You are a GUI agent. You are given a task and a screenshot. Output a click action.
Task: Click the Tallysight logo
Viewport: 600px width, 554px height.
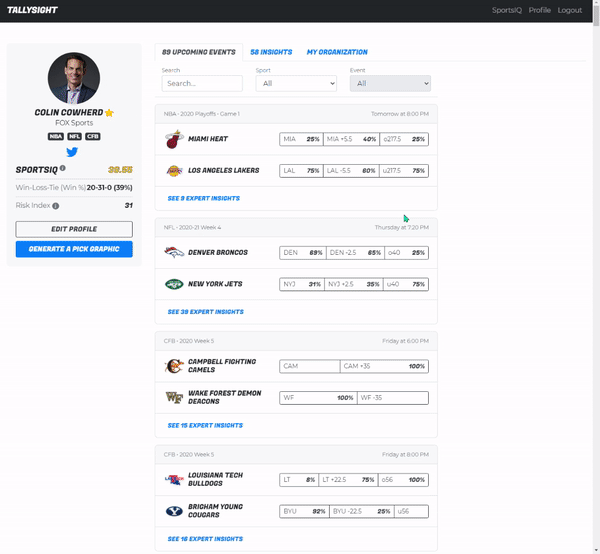click(32, 10)
